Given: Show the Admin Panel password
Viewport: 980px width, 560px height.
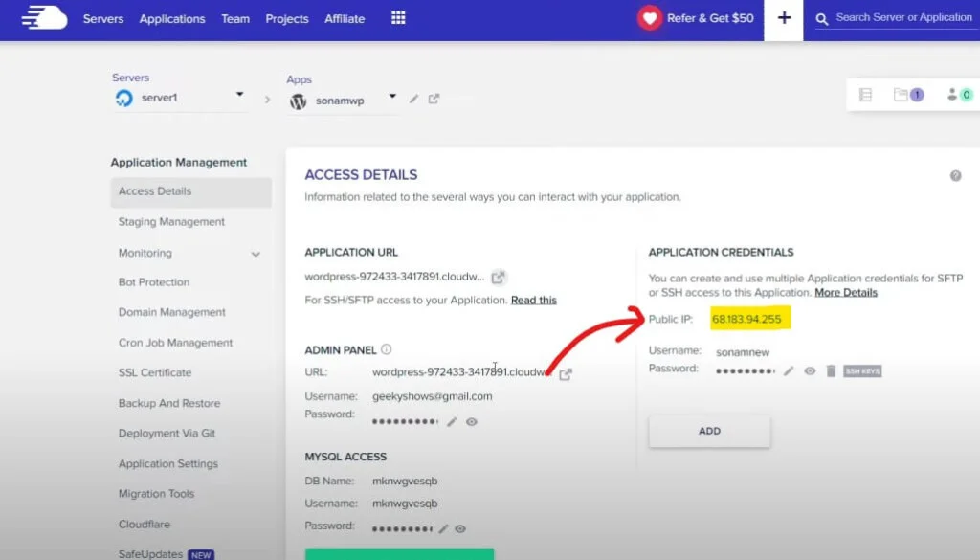Looking at the screenshot, I should (472, 422).
